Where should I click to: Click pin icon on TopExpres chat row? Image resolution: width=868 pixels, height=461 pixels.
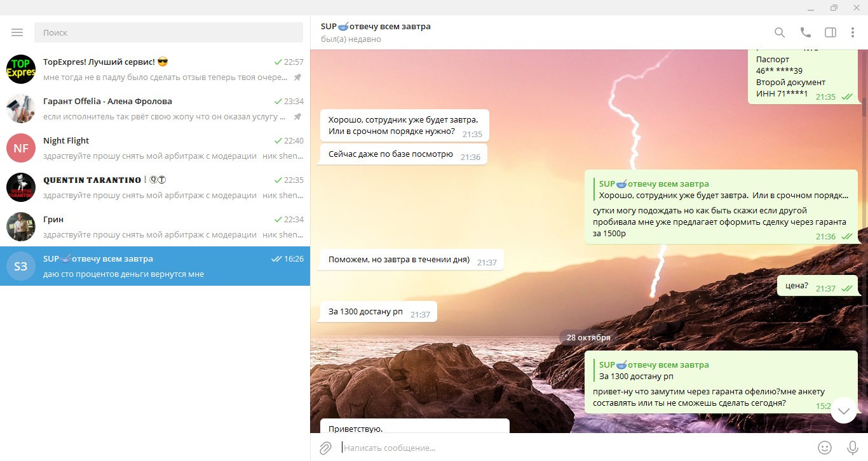click(297, 77)
